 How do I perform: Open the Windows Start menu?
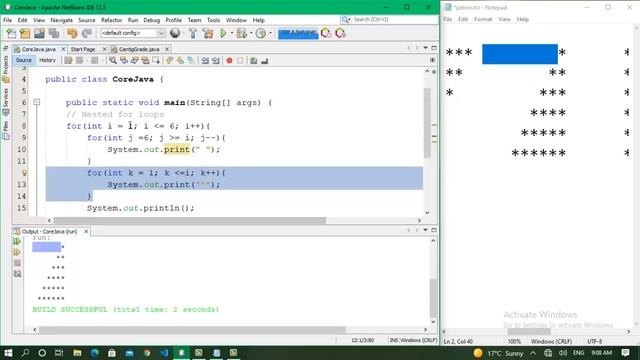point(8,353)
